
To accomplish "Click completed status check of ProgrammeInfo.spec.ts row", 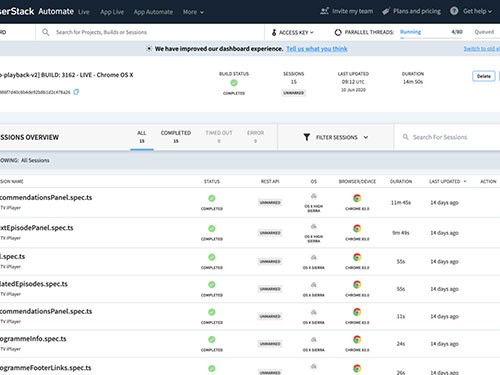I will [x=212, y=340].
